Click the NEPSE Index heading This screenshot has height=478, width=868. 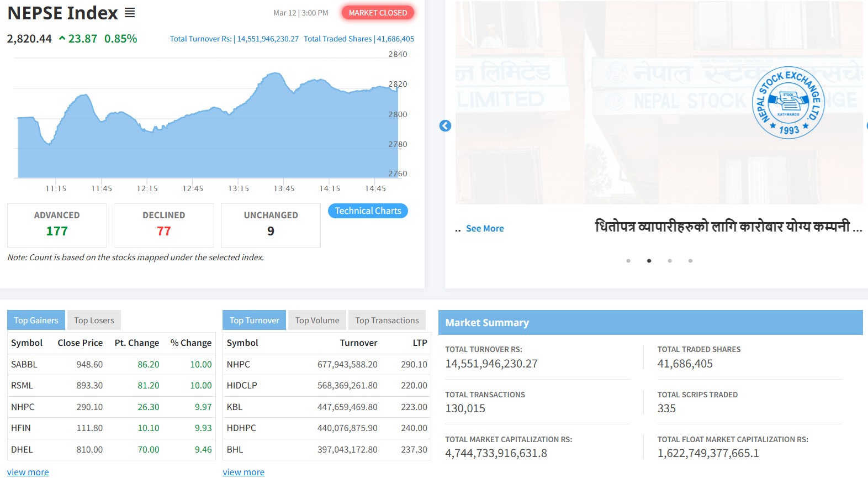[62, 13]
